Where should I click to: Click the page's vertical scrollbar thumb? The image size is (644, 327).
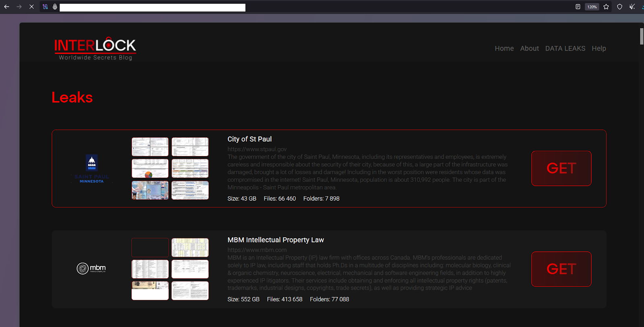point(642,36)
